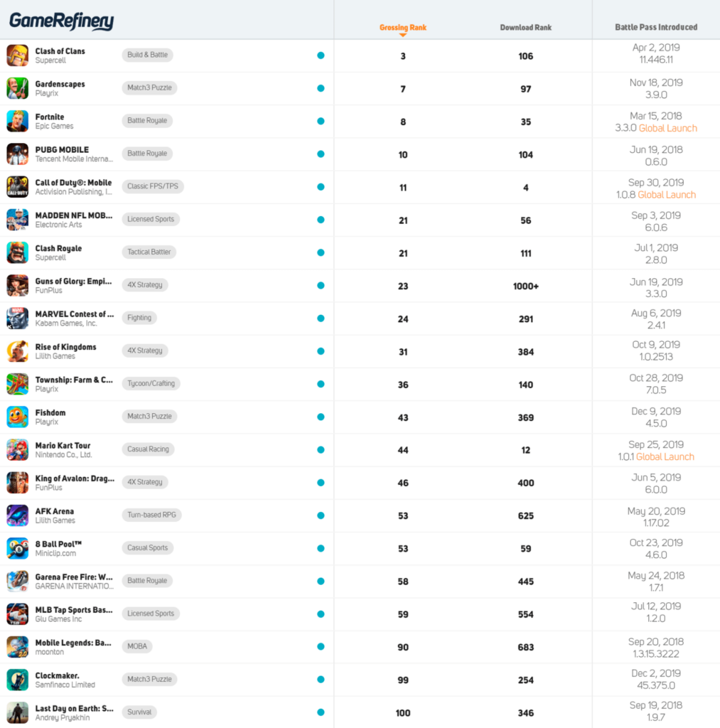The width and height of the screenshot is (720, 728).
Task: Open the AFK Arena game icon
Action: 17,515
